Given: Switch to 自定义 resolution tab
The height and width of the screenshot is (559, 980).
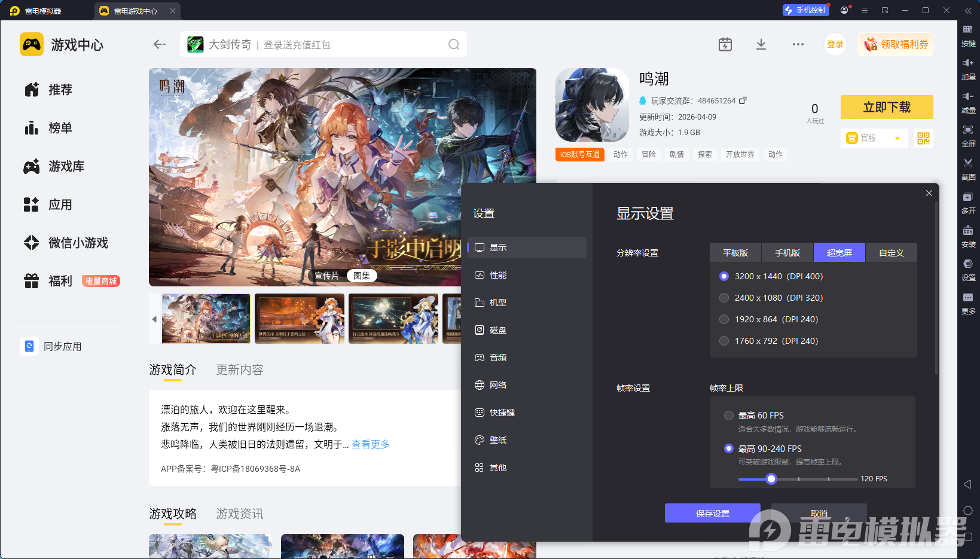Looking at the screenshot, I should [892, 253].
